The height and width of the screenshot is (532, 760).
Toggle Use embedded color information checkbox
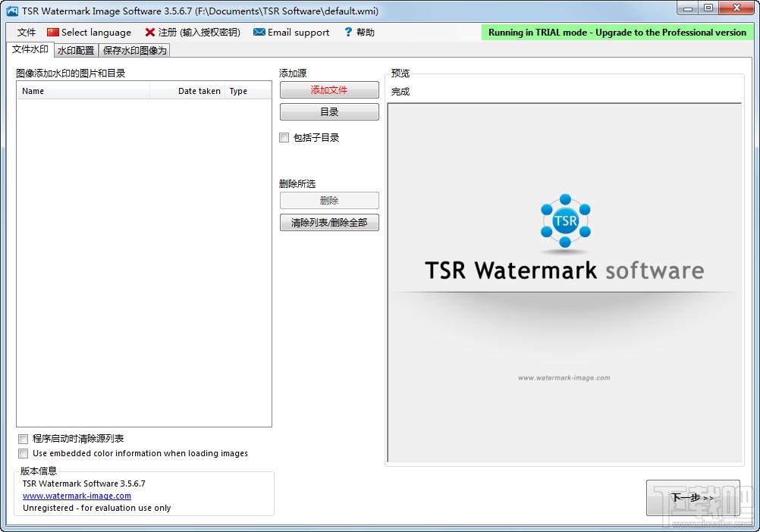point(23,454)
